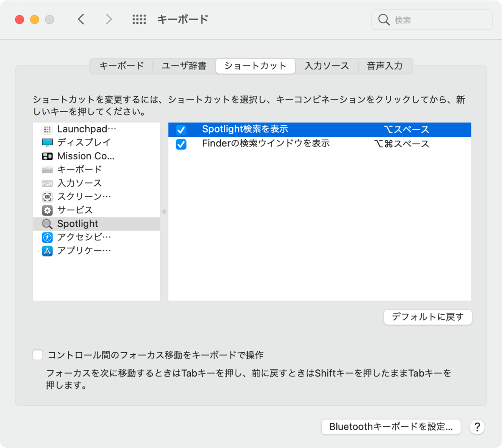Click the キーボード category icon in the sidebar

tap(47, 169)
